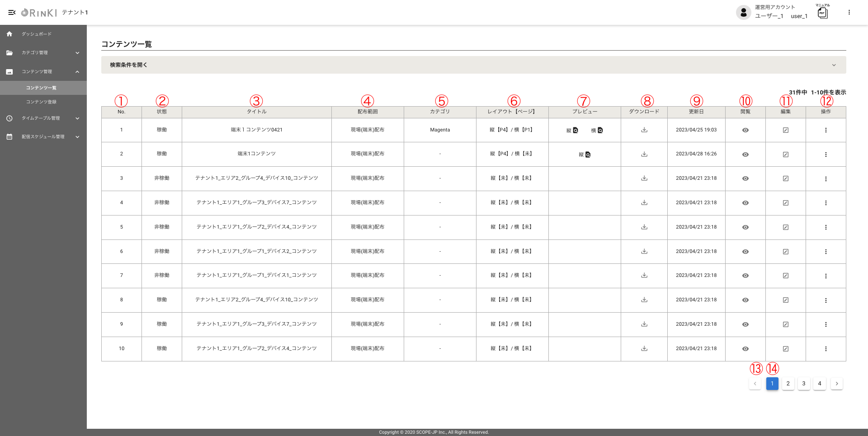Image resolution: width=868 pixels, height=436 pixels.
Task: Open コンテンツ登録 in the sidebar
Action: (x=41, y=102)
